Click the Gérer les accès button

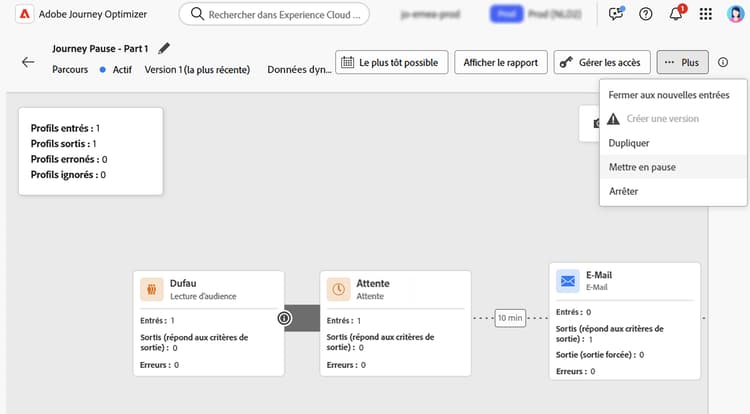point(600,62)
